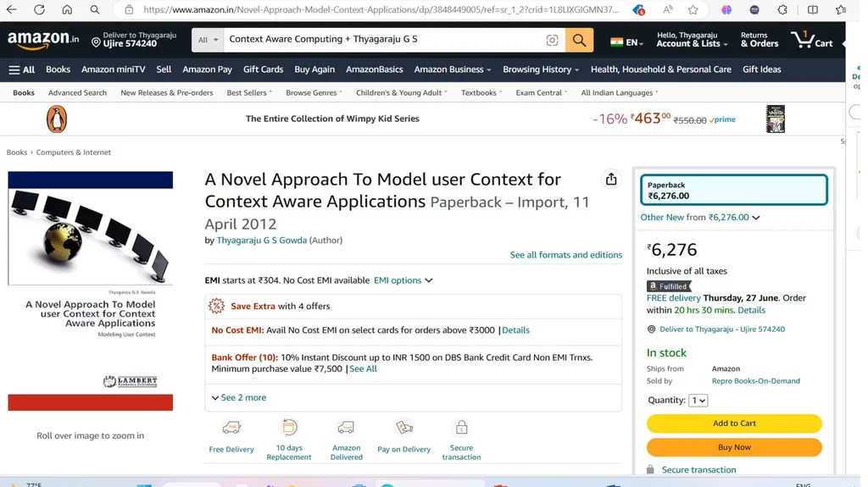Click the Computers & Internet breadcrumb
Viewport: 868px width, 487px height.
pos(74,152)
